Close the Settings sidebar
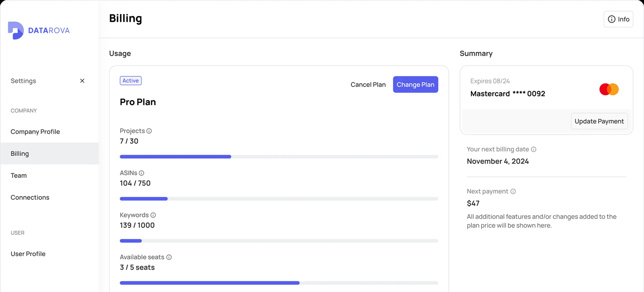This screenshot has width=644, height=292. [82, 81]
